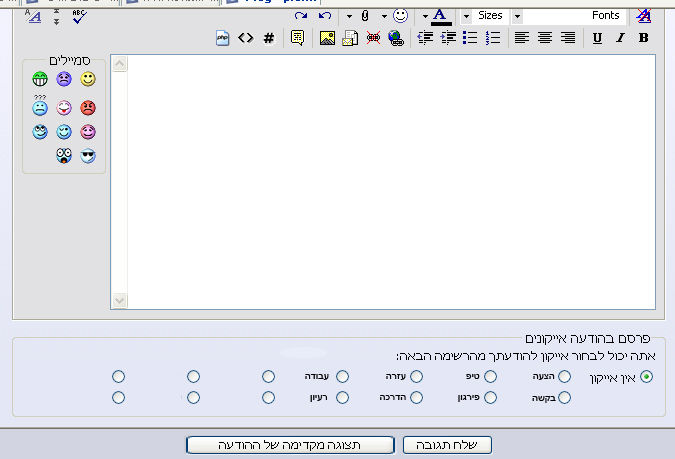Increase editor size with the double-down arrow
This screenshot has width=675, height=459.
(56, 21)
